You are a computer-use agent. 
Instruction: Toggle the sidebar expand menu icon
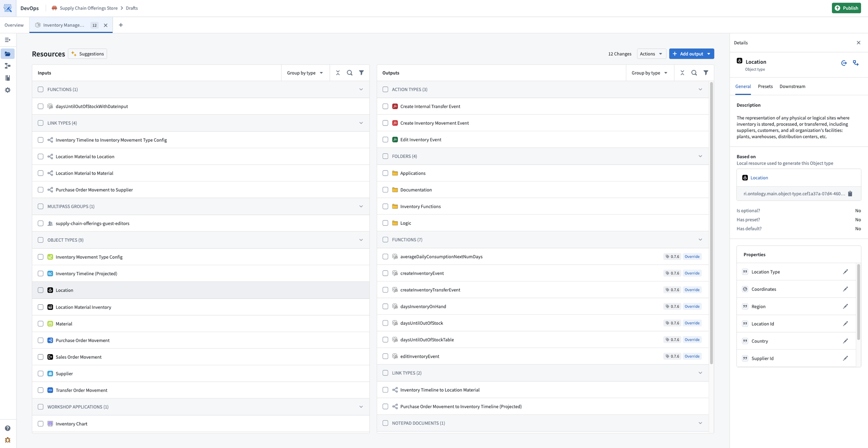pos(8,40)
